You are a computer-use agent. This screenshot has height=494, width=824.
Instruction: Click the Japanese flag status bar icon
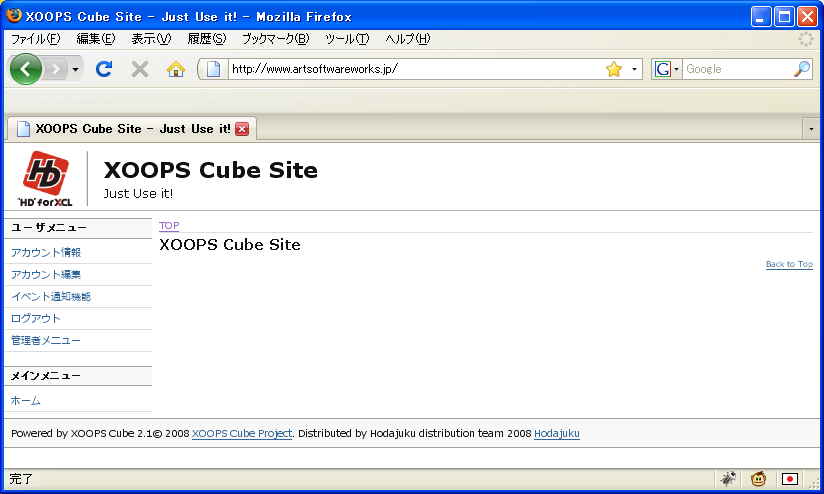[x=790, y=479]
